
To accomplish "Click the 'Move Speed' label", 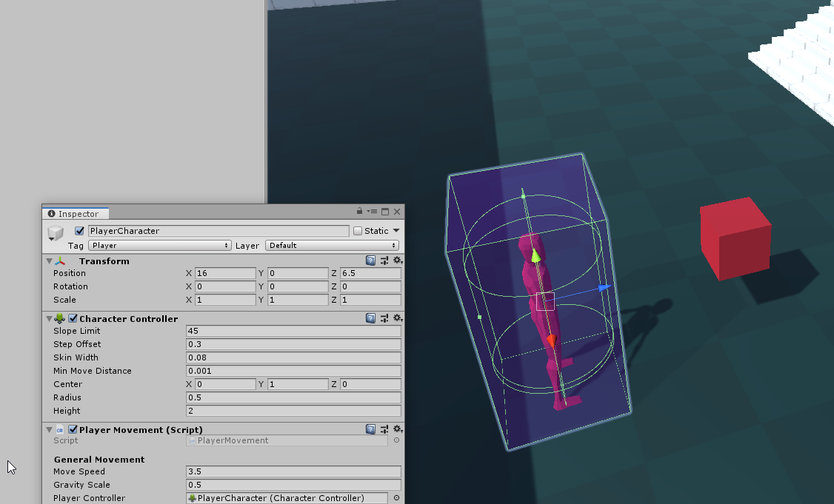I will pos(79,471).
